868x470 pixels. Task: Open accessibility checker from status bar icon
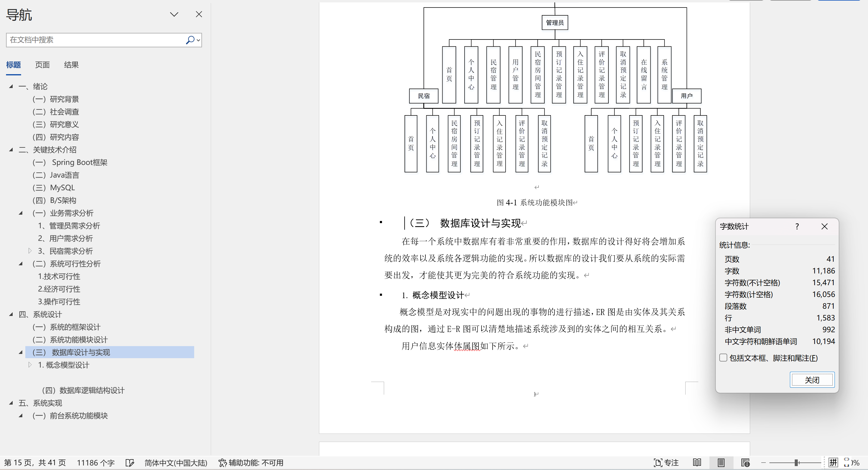coord(223,462)
